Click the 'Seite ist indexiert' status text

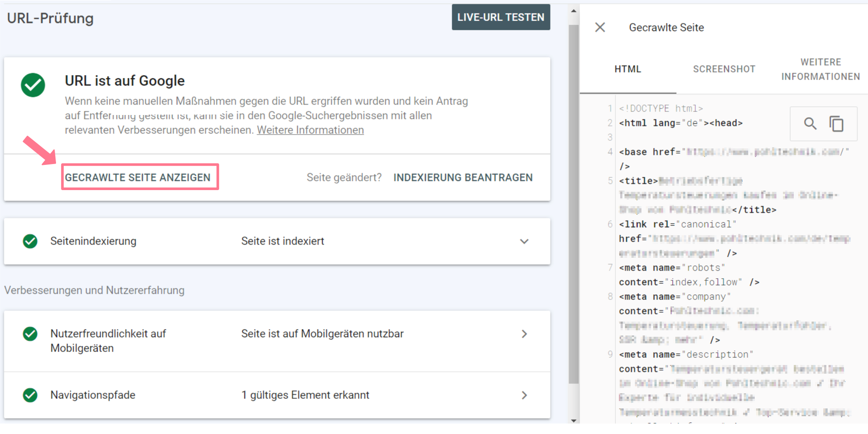coord(283,241)
